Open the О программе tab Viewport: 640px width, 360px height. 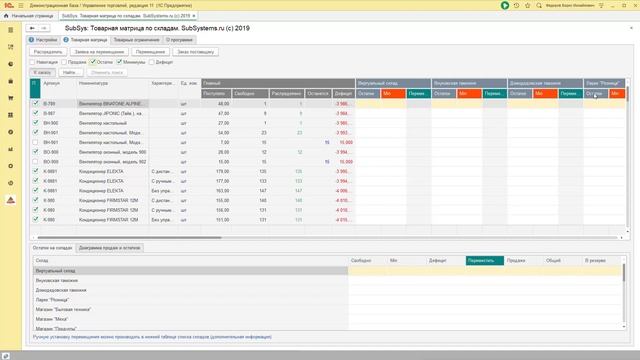pyautogui.click(x=179, y=40)
